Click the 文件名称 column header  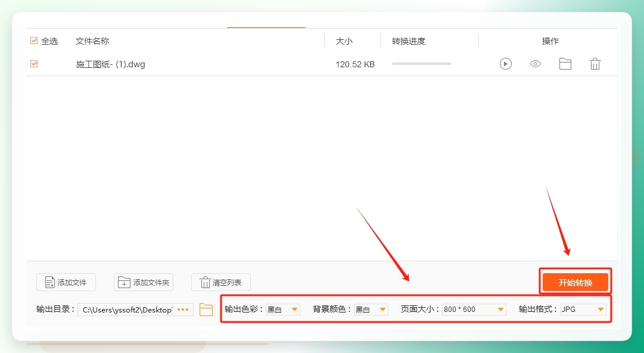coord(92,41)
